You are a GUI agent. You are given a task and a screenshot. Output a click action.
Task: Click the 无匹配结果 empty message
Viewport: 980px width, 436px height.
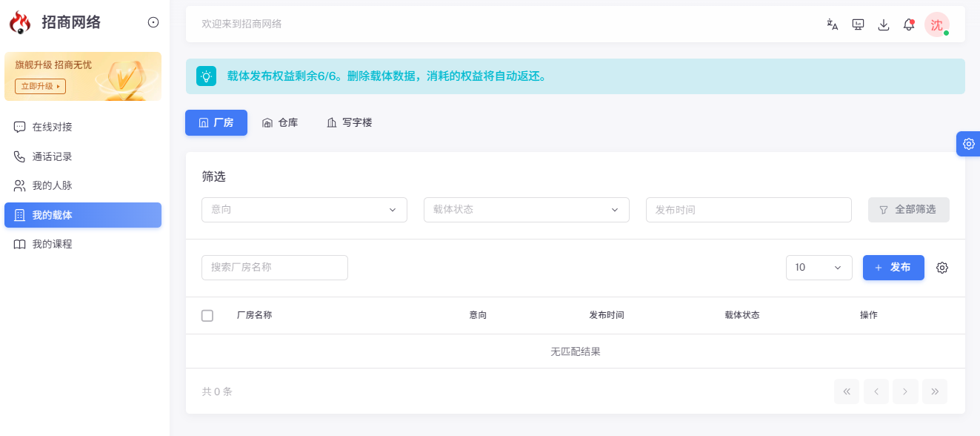click(x=576, y=351)
